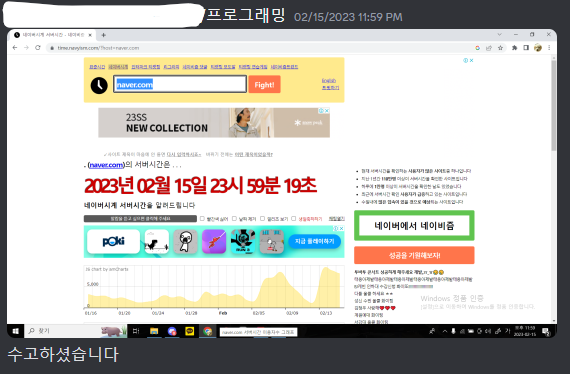Click the message timestamp 02/15/2023 11:59 PM
Viewport: 570px width, 374px height.
pyautogui.click(x=348, y=17)
